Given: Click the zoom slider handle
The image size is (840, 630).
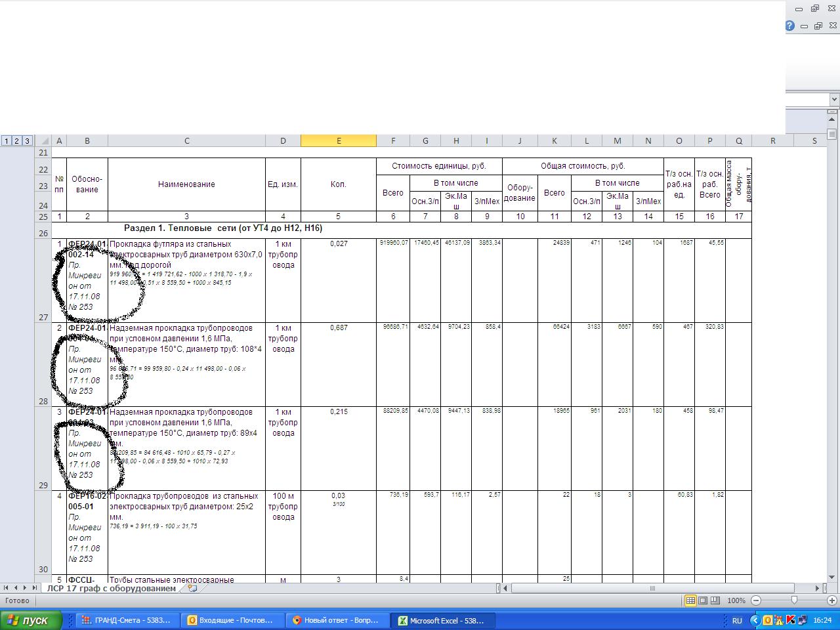Looking at the screenshot, I should pyautogui.click(x=794, y=600).
